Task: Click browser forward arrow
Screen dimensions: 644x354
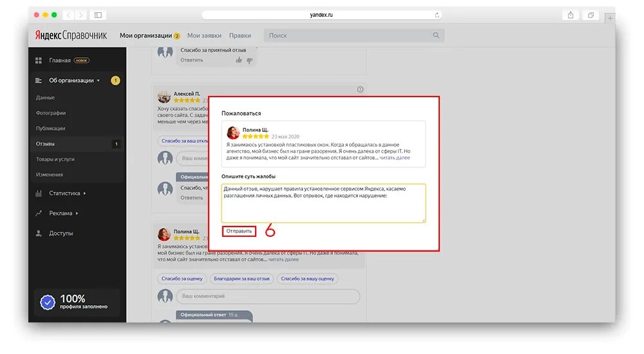Action: [81, 15]
